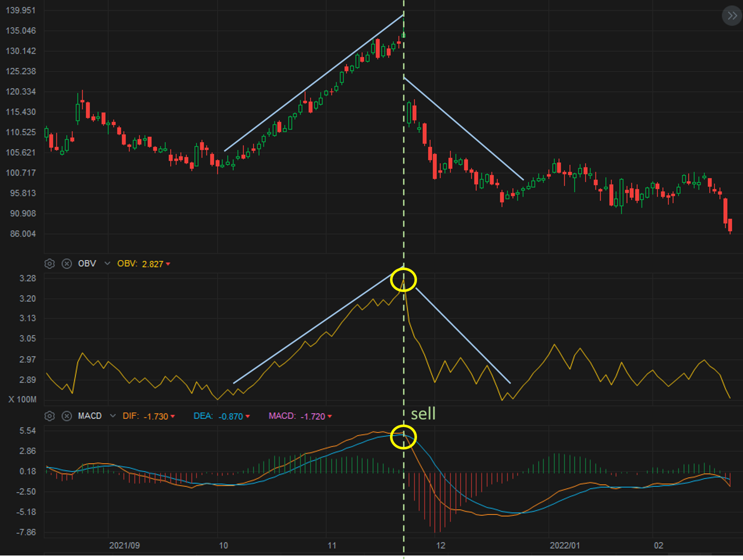Click the 12 month label on time axis
Screen dimensions: 743x560
(x=440, y=545)
